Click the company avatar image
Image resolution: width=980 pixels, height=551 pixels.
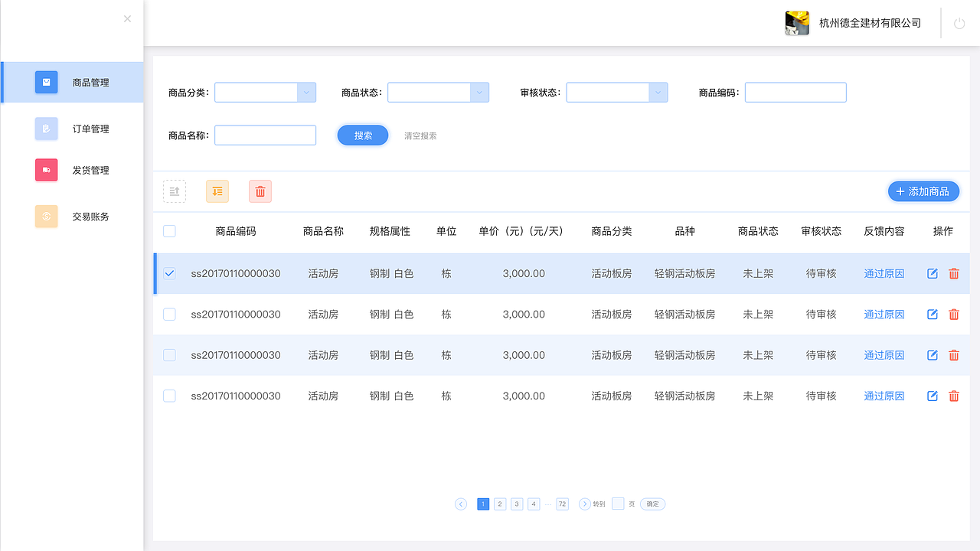point(797,23)
